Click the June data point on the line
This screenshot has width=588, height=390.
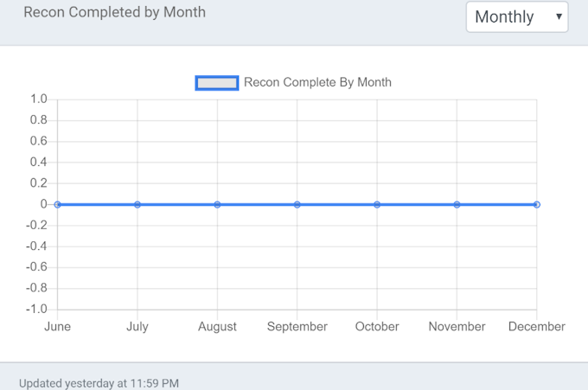57,205
